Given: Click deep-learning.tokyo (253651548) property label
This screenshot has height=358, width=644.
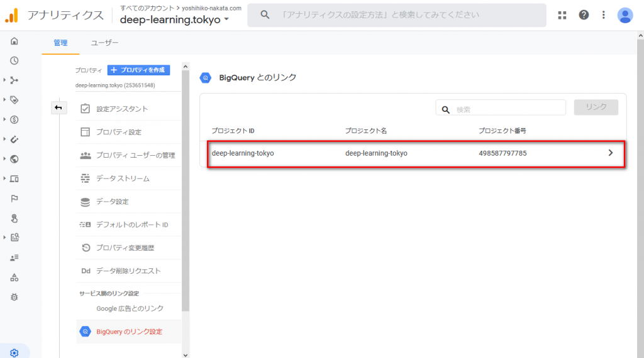Looking at the screenshot, I should click(115, 85).
